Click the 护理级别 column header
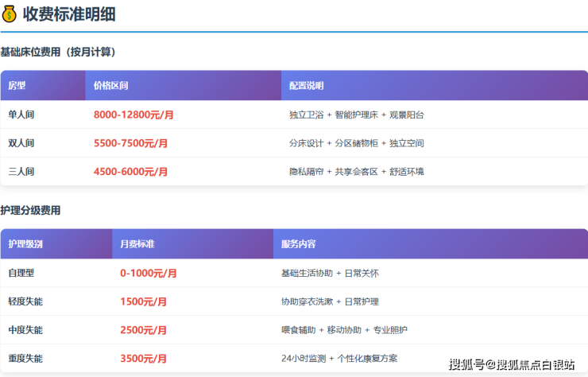588x377 pixels. pyautogui.click(x=25, y=244)
